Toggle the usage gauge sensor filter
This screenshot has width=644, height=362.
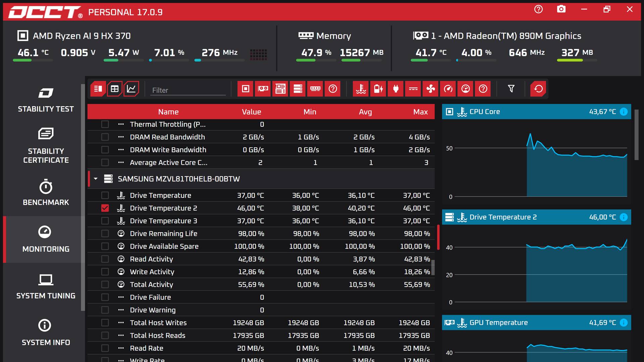pos(466,89)
